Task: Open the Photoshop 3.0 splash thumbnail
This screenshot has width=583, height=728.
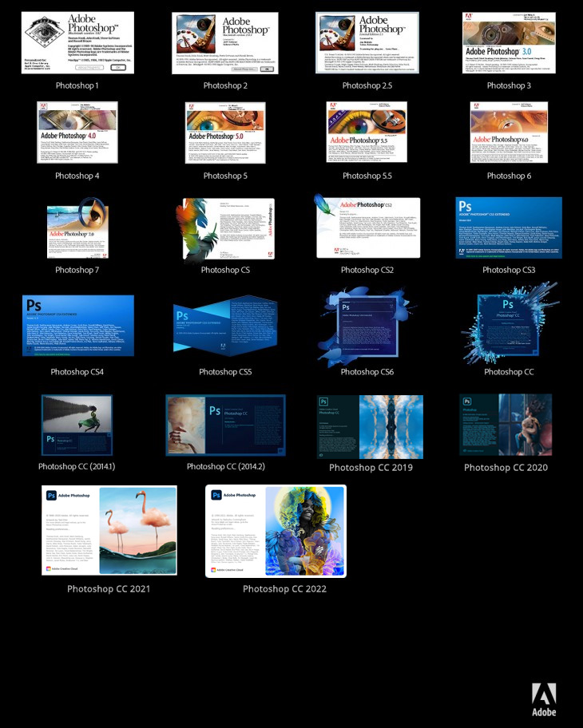Action: [x=510, y=43]
